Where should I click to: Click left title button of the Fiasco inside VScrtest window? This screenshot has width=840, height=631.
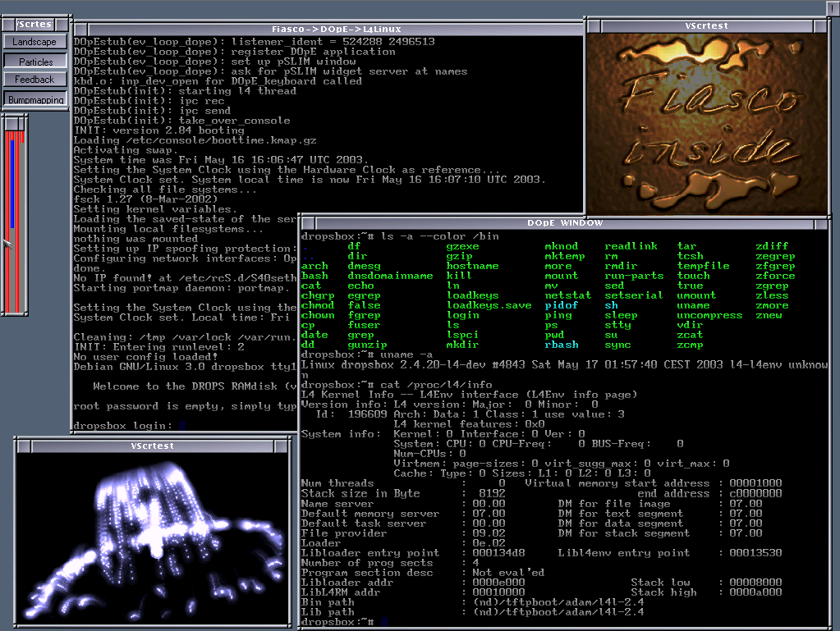[594, 25]
